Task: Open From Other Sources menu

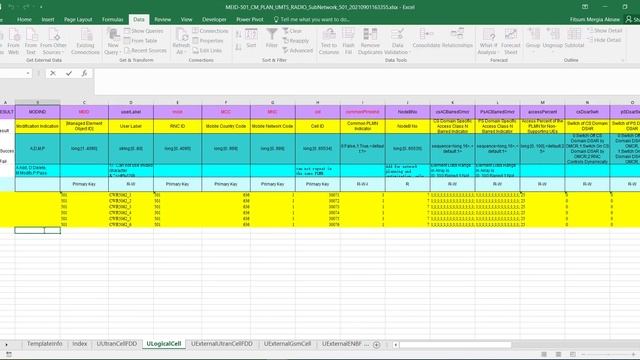Action: [53, 41]
